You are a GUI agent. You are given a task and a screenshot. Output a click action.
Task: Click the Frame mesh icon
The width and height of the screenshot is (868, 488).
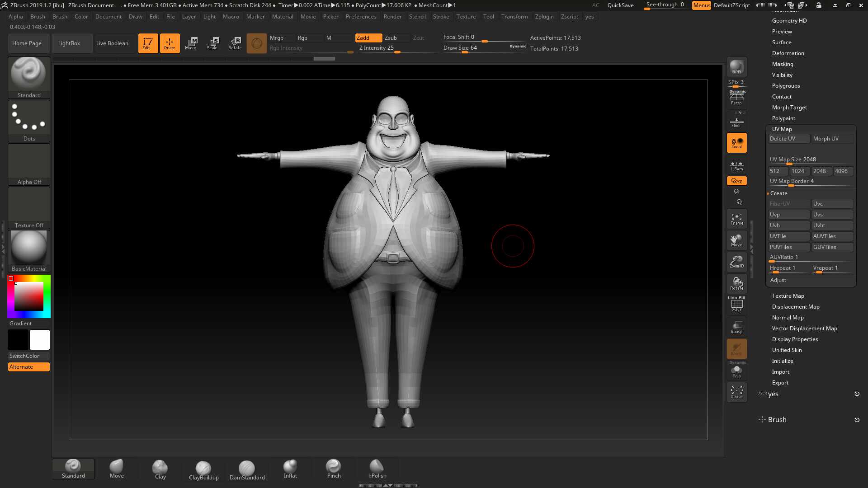tap(736, 219)
